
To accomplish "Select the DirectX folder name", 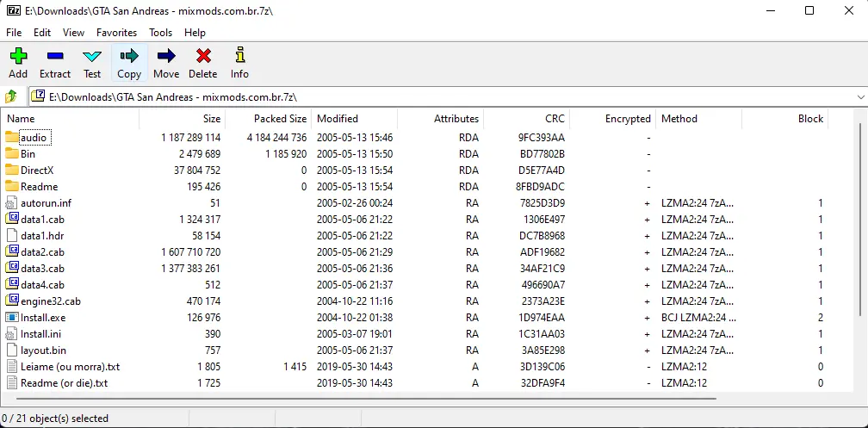I will pyautogui.click(x=37, y=170).
